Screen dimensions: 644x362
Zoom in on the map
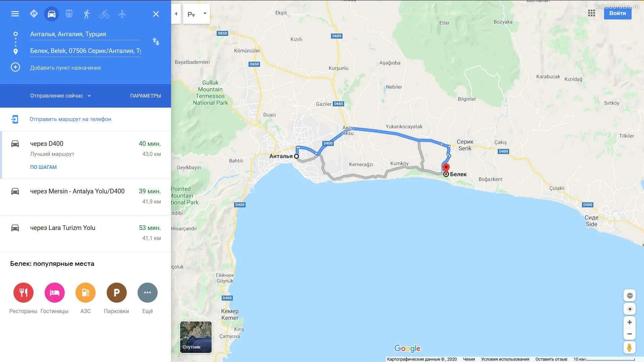tap(630, 322)
